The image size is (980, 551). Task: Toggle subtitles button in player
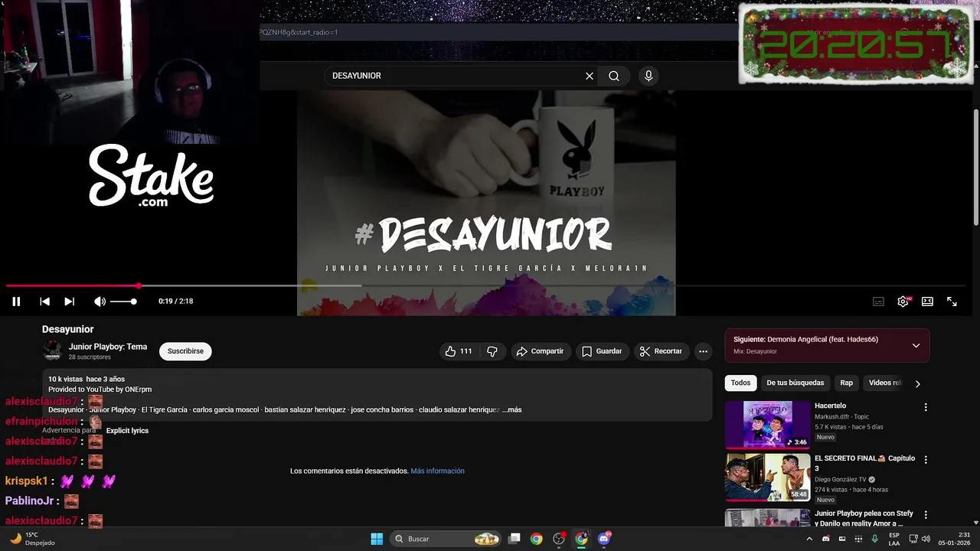878,302
